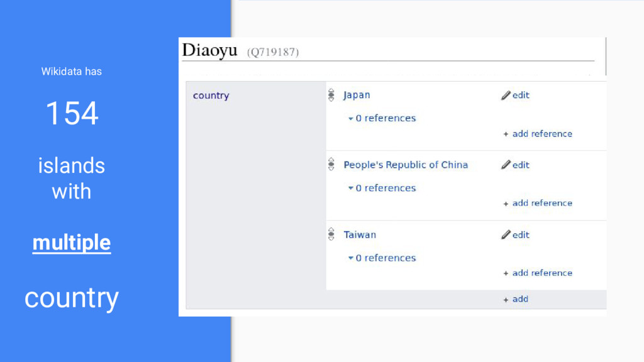Open the Japan country value link
Image resolution: width=644 pixels, height=362 pixels.
click(x=357, y=96)
